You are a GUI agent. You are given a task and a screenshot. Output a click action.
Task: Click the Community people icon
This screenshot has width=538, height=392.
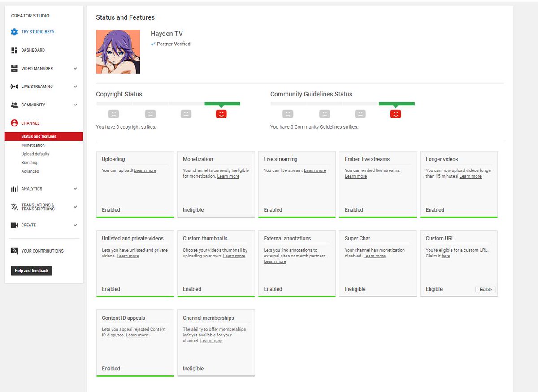point(14,105)
